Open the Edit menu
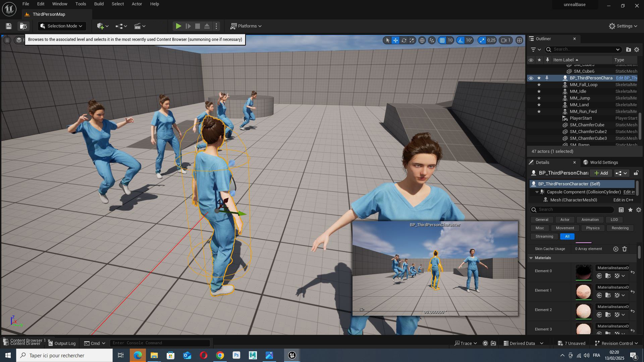Screen dimensions: 644x362 pos(41,4)
